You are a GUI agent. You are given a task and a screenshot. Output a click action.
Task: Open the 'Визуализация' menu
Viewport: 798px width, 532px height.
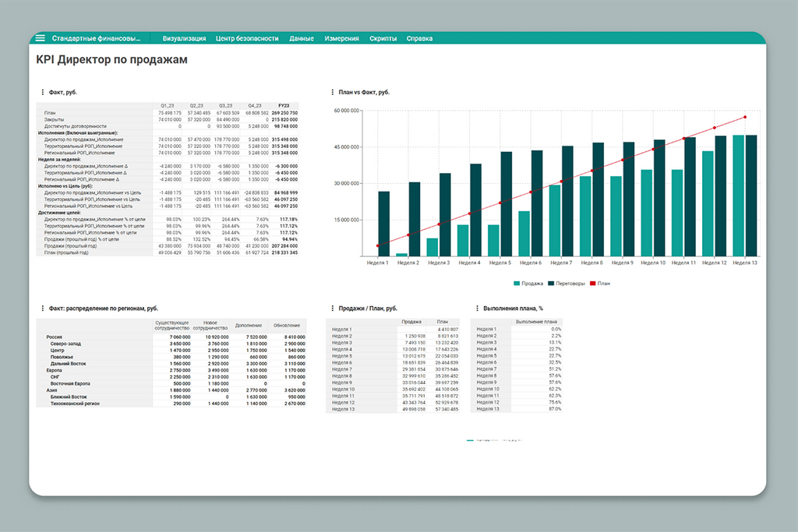pos(184,38)
